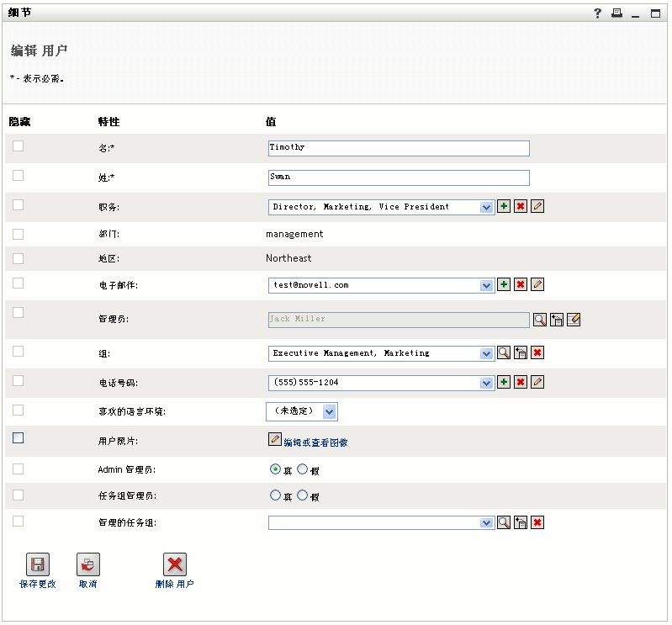The width and height of the screenshot is (672, 625).
Task: Click the pencil icon beside 用户照片
Action: click(x=275, y=439)
